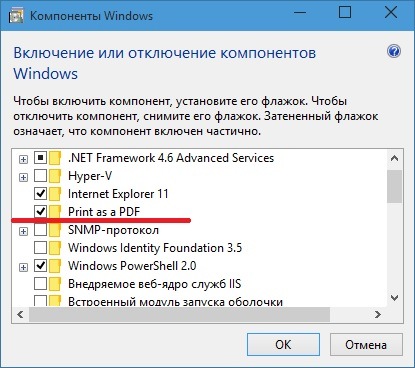
Task: Click the Windows Components title bar icon
Action: coord(16,16)
